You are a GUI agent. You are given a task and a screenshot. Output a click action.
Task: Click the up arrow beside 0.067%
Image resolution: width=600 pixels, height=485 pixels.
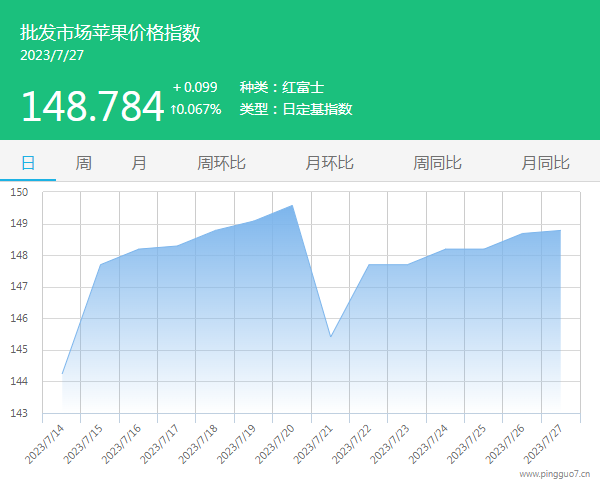[x=174, y=110]
